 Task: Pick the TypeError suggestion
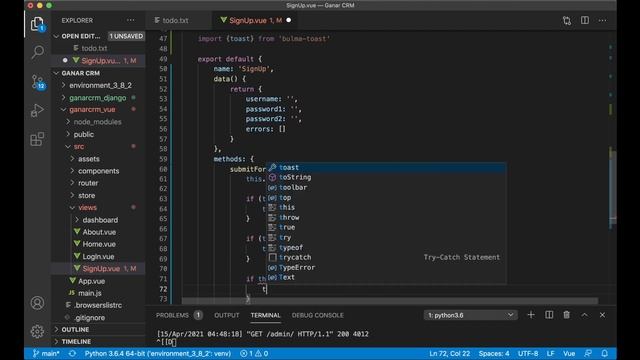tap(387, 267)
